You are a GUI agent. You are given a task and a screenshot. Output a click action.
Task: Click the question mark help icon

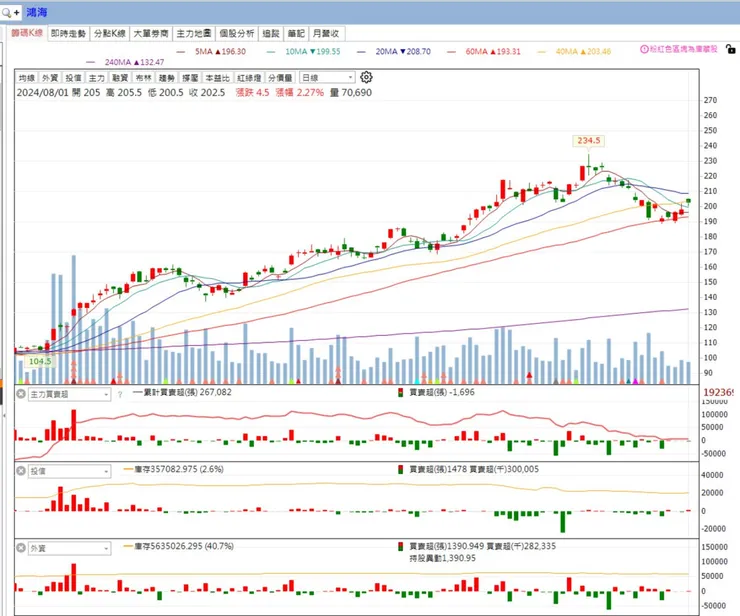point(120,395)
